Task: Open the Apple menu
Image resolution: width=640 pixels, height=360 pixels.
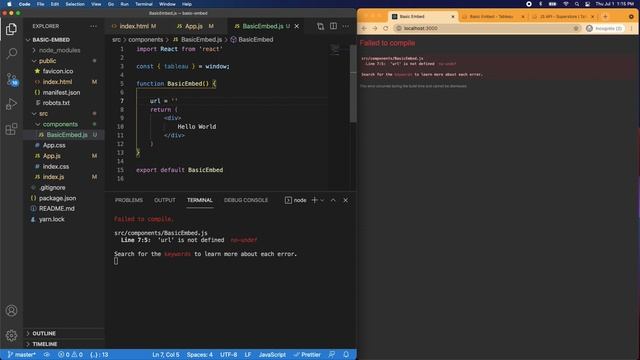Action: (9, 4)
